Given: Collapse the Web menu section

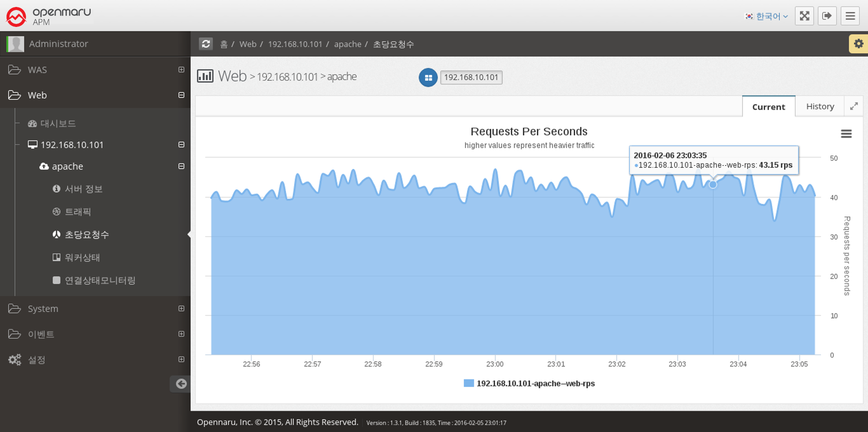Looking at the screenshot, I should (181, 95).
